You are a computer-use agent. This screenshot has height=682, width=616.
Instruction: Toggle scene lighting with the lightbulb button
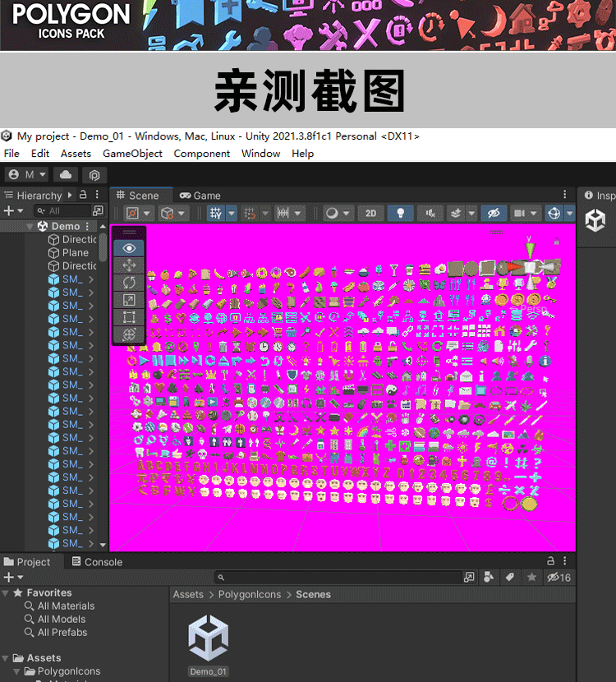click(401, 214)
